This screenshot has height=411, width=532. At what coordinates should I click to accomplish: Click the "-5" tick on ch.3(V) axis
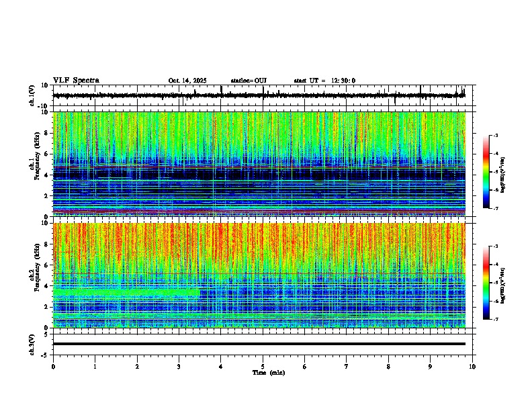(x=46, y=355)
